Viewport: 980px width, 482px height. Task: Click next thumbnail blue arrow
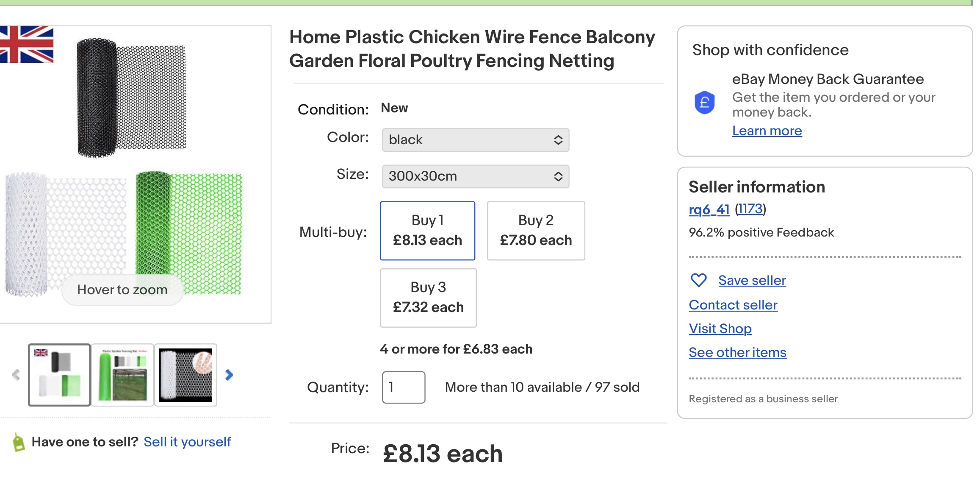(x=229, y=375)
